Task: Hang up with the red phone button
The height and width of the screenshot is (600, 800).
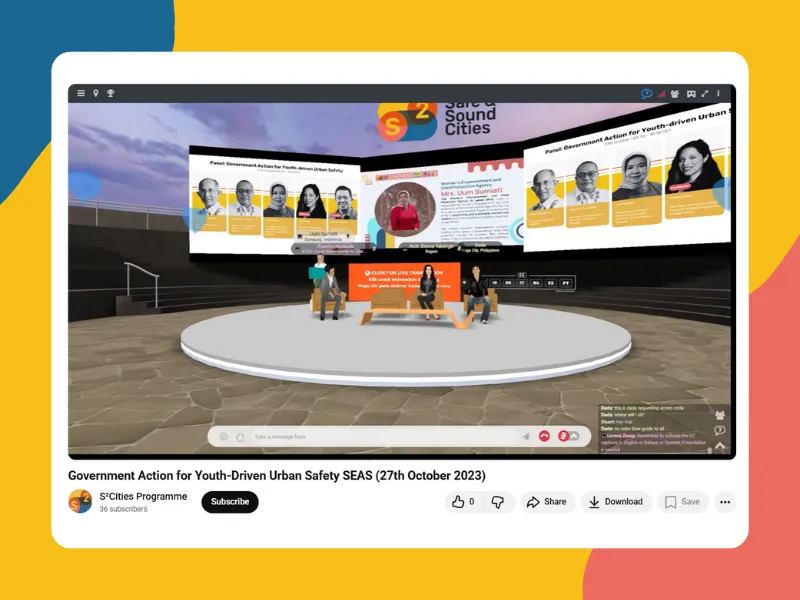Action: pos(544,436)
